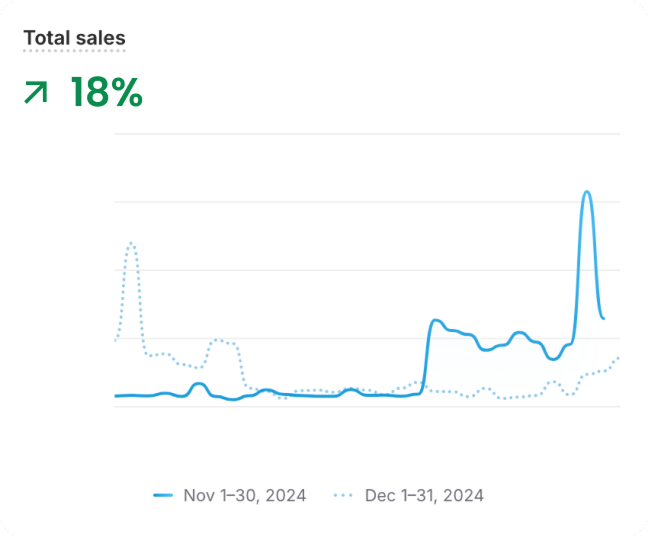The image size is (648, 536).
Task: Click the 18% growth figure
Action: pos(106,93)
